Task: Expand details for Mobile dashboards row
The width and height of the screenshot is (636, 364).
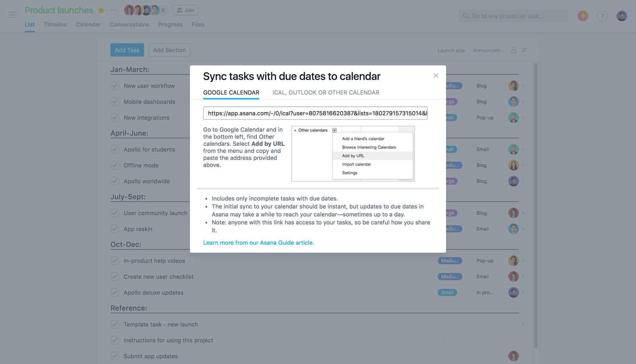Action: pyautogui.click(x=523, y=102)
